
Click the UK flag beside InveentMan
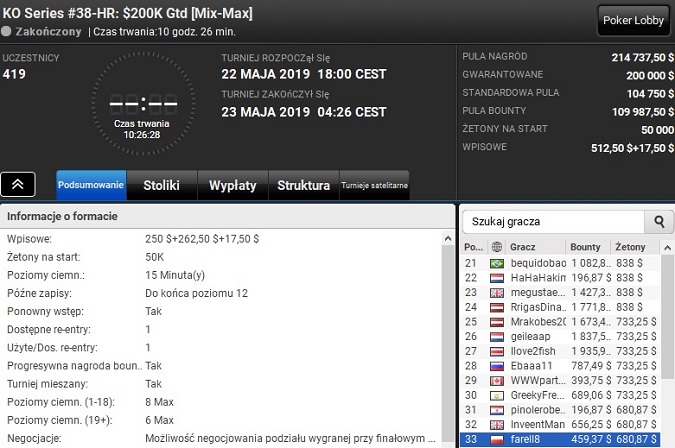click(497, 425)
